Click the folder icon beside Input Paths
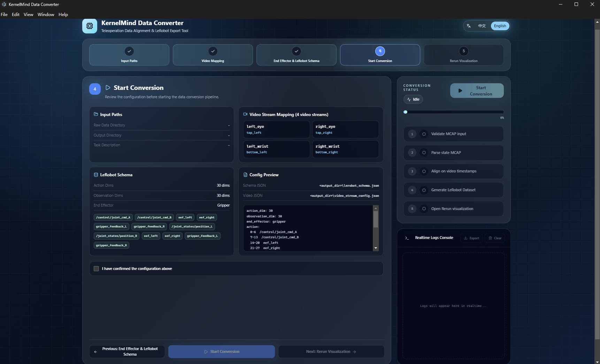 tap(96, 114)
